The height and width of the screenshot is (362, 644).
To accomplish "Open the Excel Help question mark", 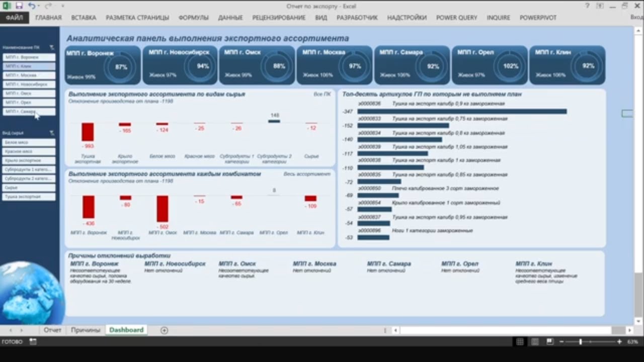I will (x=588, y=6).
